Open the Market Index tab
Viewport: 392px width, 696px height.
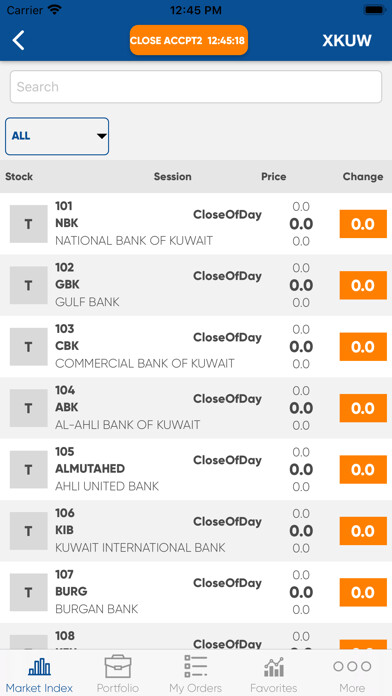[x=40, y=675]
